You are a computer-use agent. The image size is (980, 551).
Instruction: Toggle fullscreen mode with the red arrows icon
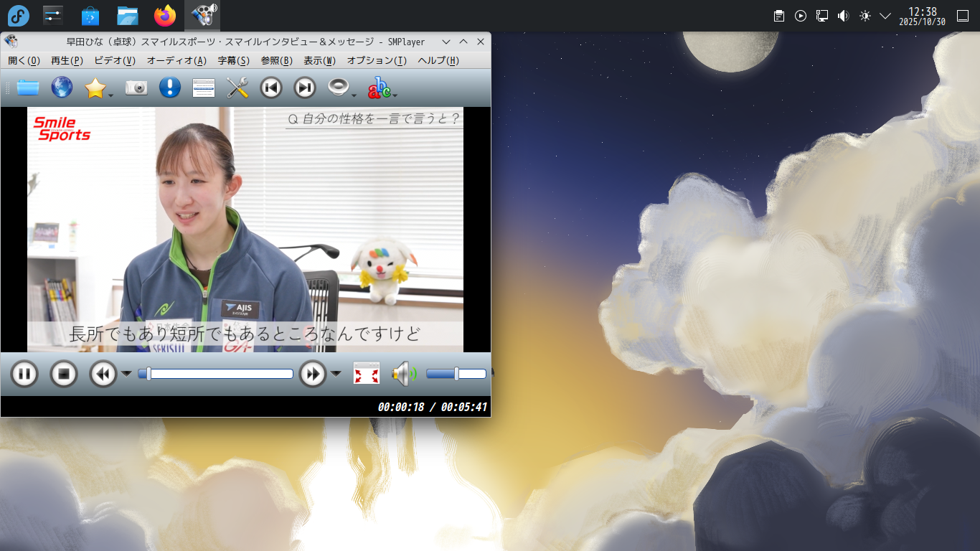pos(367,374)
